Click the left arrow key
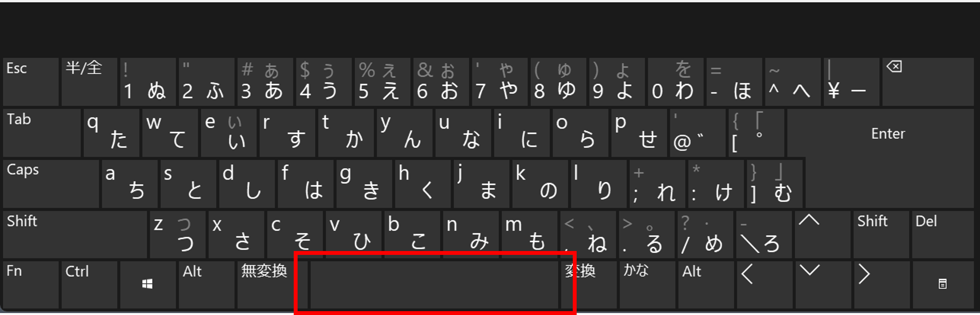Viewport: 980px width, 315px height. 764,285
